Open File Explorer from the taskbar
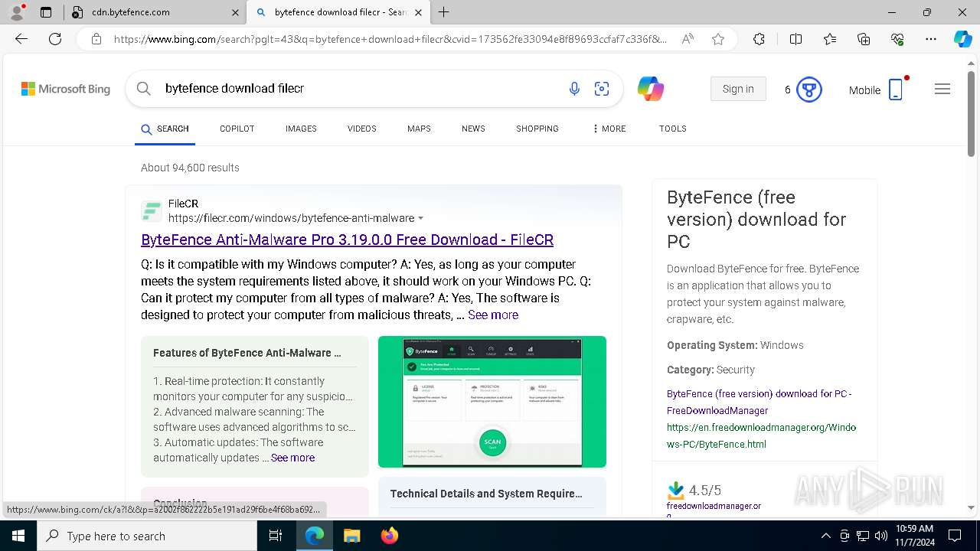This screenshot has width=980, height=551. click(351, 536)
